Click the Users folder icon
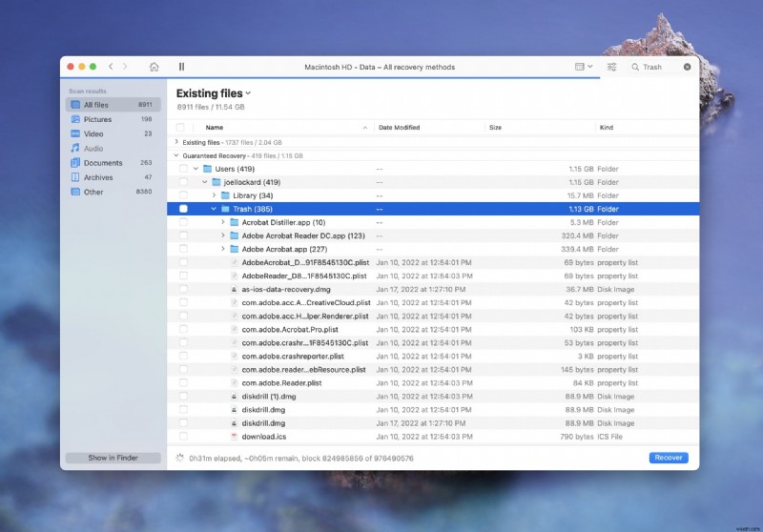Screen dimensions: 763x532 (x=207, y=169)
